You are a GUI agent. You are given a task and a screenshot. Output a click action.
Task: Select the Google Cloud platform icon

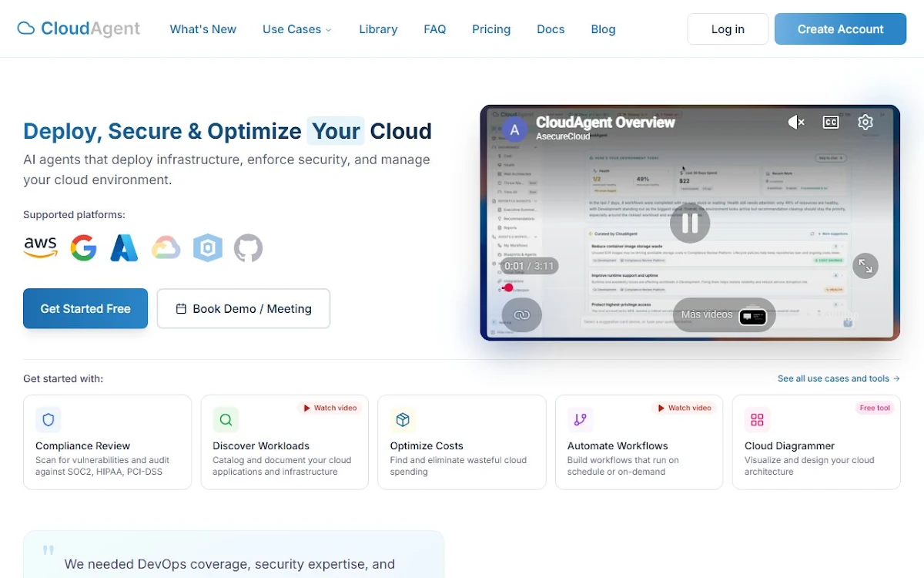click(x=166, y=248)
